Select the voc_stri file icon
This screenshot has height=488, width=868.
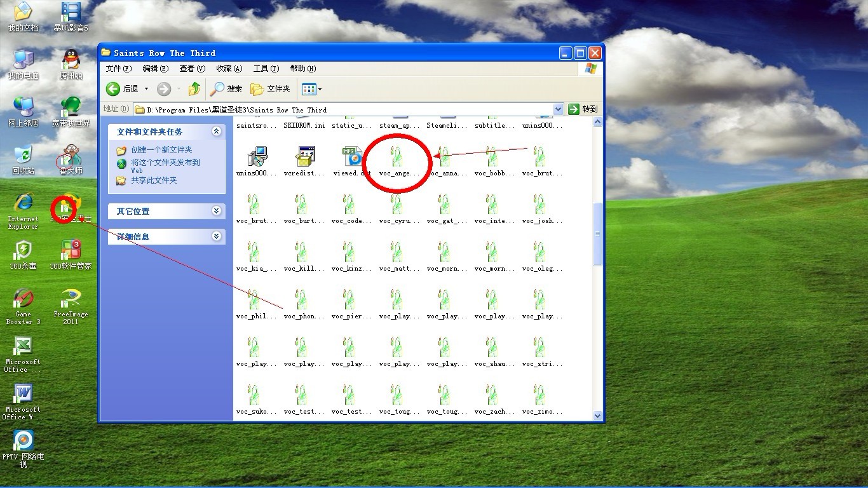(x=539, y=346)
